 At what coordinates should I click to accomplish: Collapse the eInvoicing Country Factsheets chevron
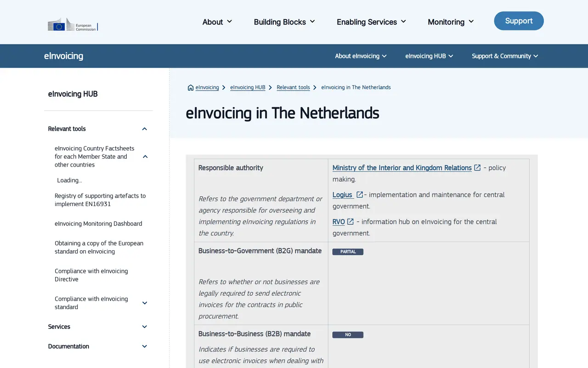pos(145,157)
